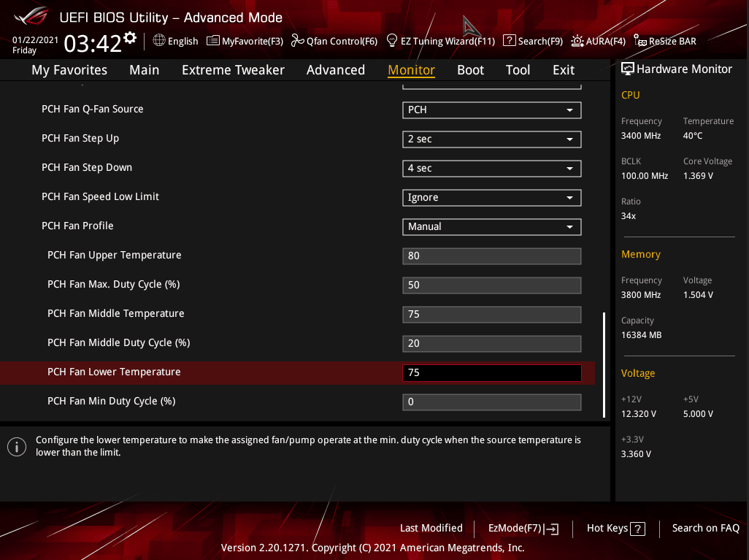Open PCH Fan Speed Low Limit dropdown

pos(491,197)
